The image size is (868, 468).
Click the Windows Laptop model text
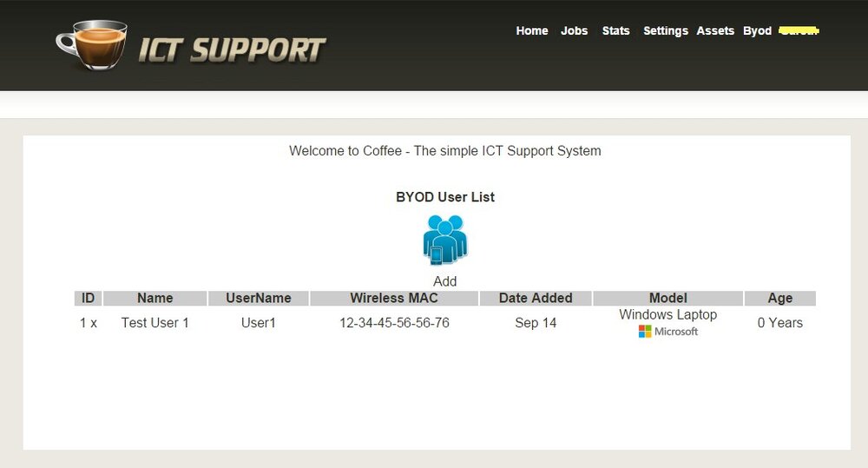coord(668,314)
